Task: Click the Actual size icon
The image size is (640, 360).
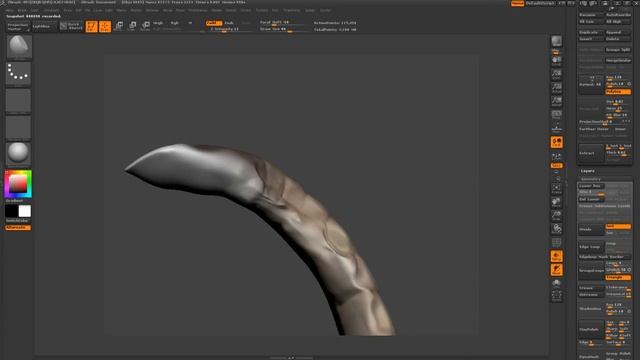Action: (557, 88)
